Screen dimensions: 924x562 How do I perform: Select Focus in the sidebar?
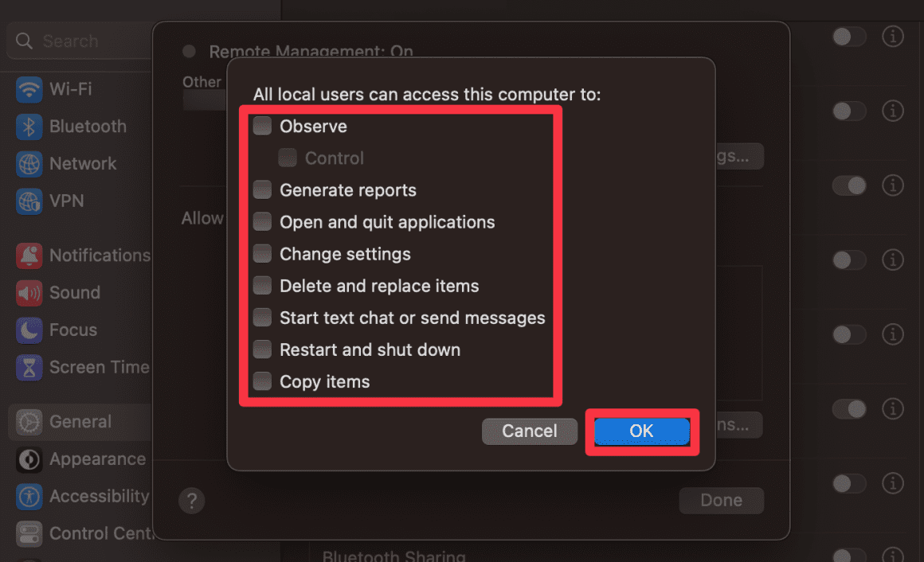pyautogui.click(x=70, y=330)
